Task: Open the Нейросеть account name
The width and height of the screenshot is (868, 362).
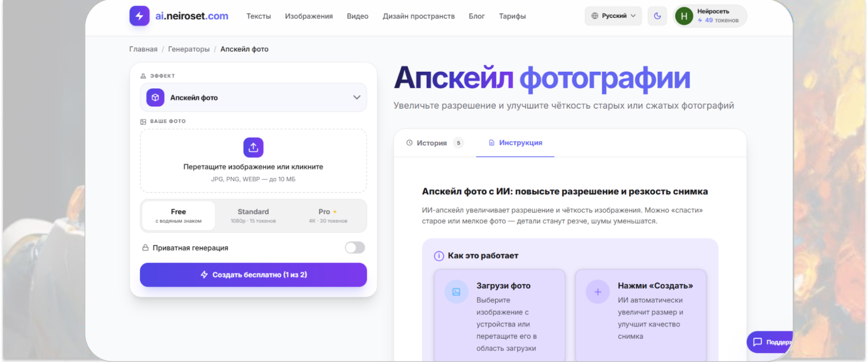Action: tap(713, 11)
